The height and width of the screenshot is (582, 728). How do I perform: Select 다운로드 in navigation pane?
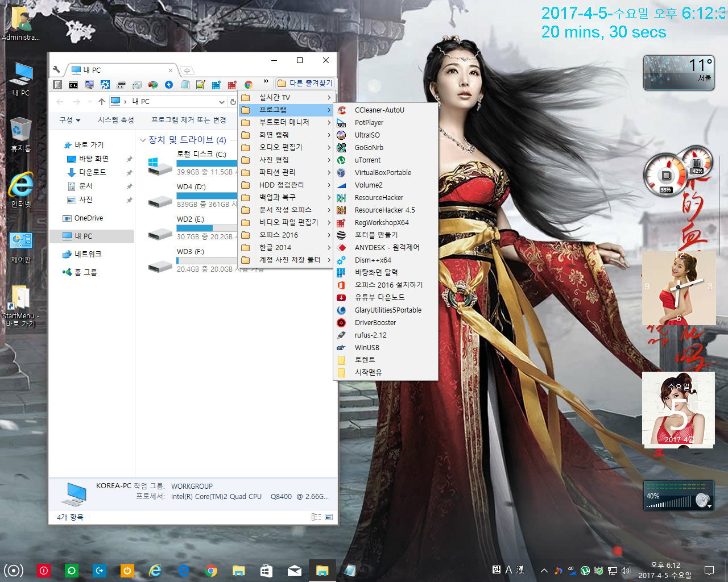point(92,172)
